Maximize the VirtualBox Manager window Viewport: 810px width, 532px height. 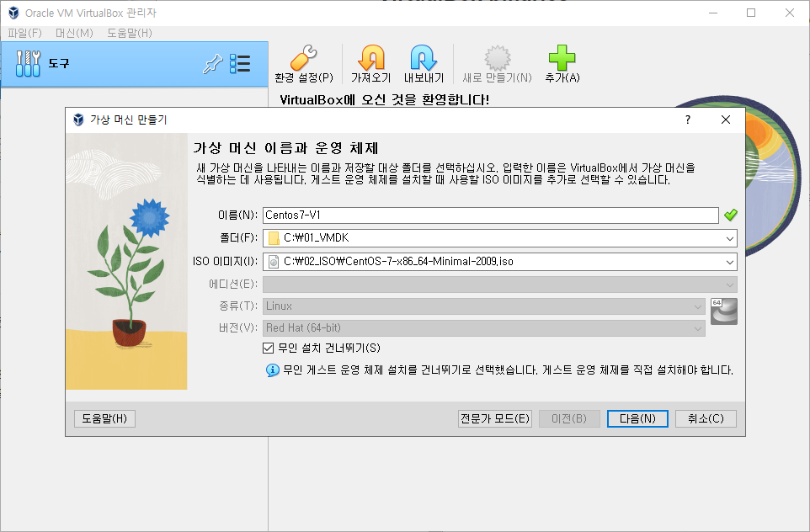pos(751,13)
